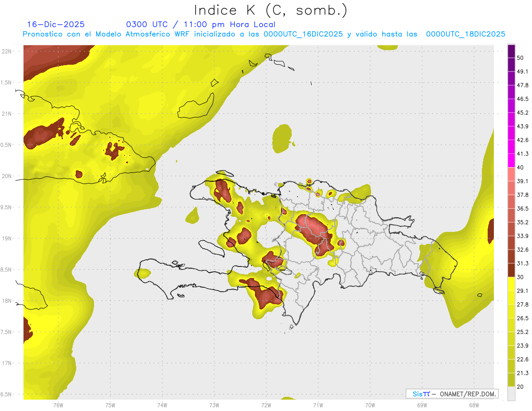532x411 pixels.
Task: Click the "72W" longitude label
Action: pos(266,405)
